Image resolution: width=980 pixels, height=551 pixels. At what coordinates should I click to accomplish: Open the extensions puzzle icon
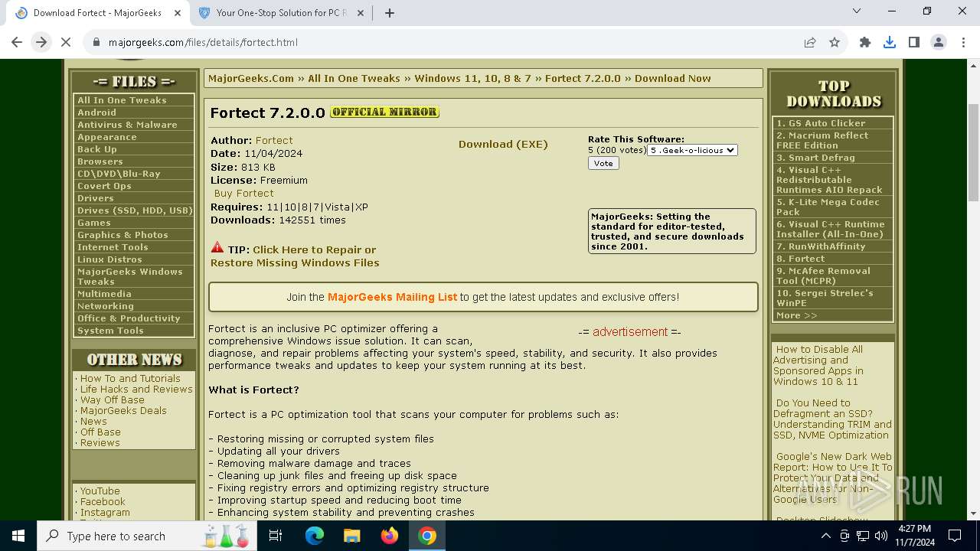point(865,42)
